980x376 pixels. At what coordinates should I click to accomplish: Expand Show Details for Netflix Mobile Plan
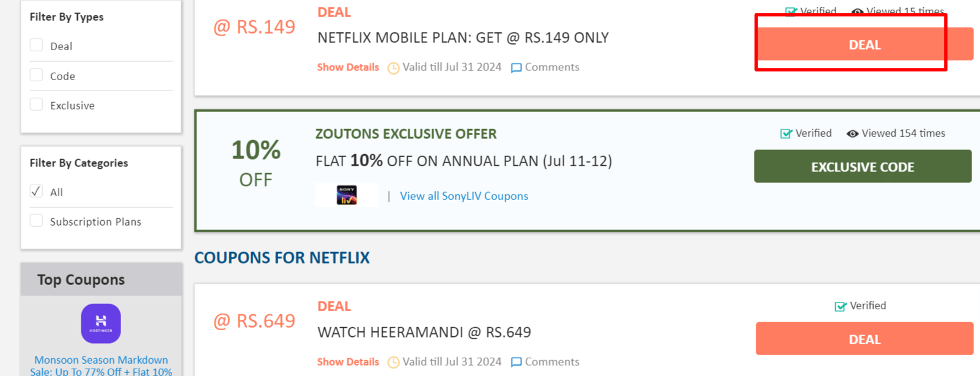pos(347,67)
